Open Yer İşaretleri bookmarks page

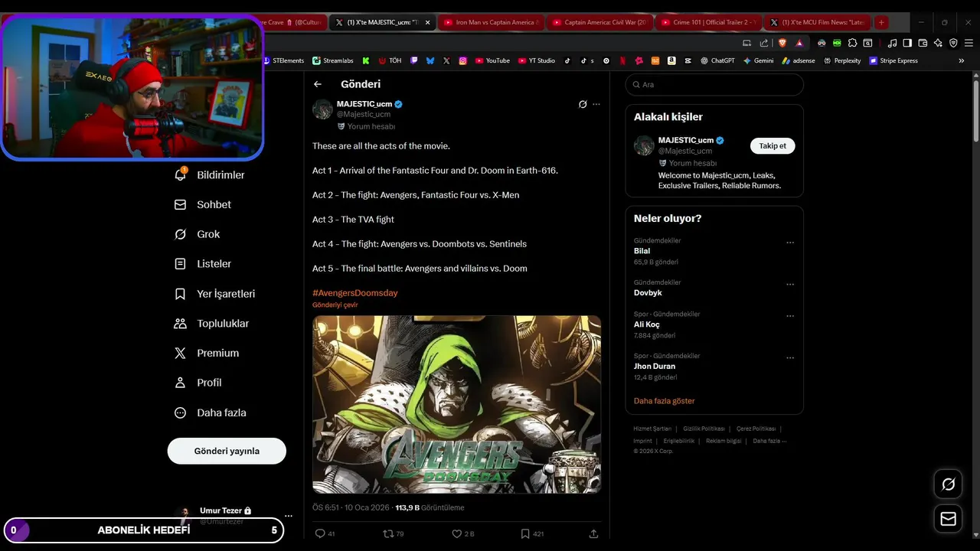click(x=215, y=294)
